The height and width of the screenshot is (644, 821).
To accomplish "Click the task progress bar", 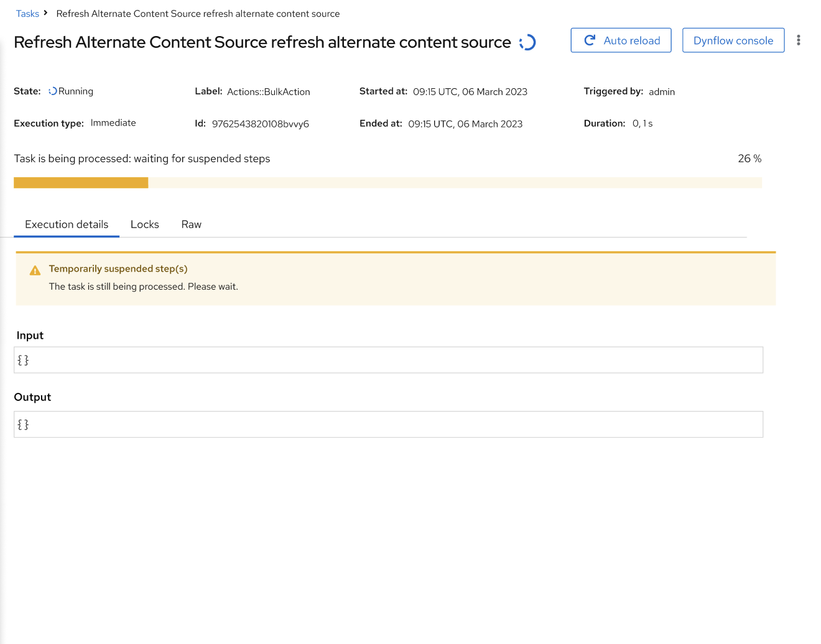I will 387,183.
